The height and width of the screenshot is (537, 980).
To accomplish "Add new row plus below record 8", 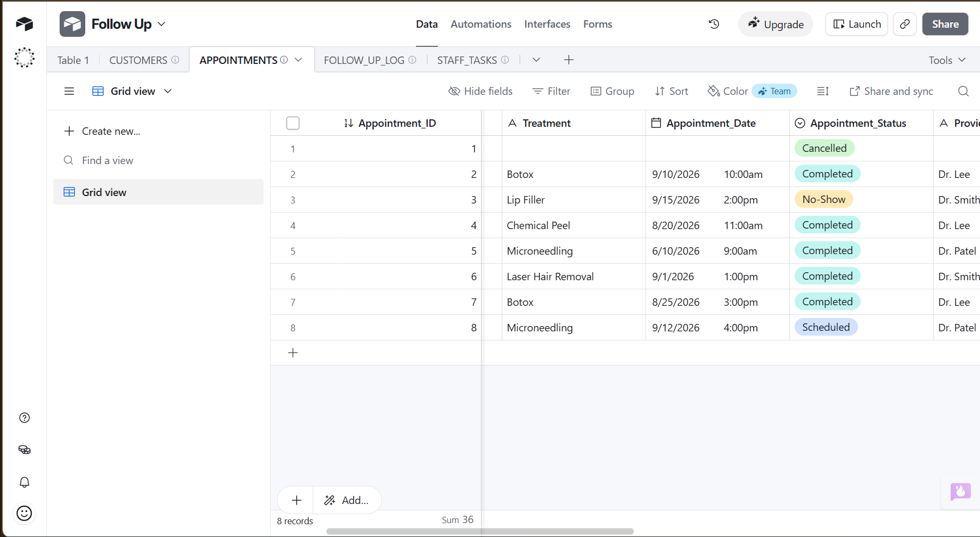I will click(x=293, y=353).
